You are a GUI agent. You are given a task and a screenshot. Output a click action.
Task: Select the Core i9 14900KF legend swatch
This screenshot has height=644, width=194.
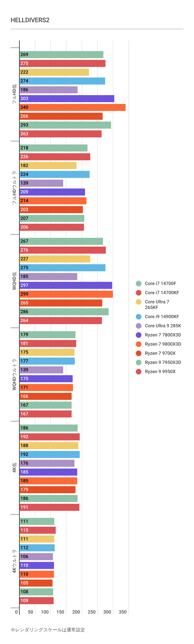[138, 317]
